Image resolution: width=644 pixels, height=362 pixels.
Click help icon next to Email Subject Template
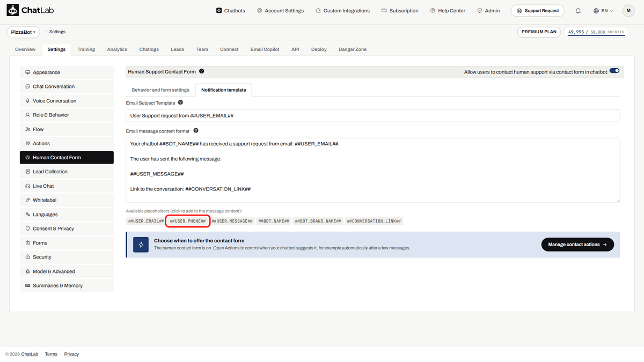(x=180, y=102)
